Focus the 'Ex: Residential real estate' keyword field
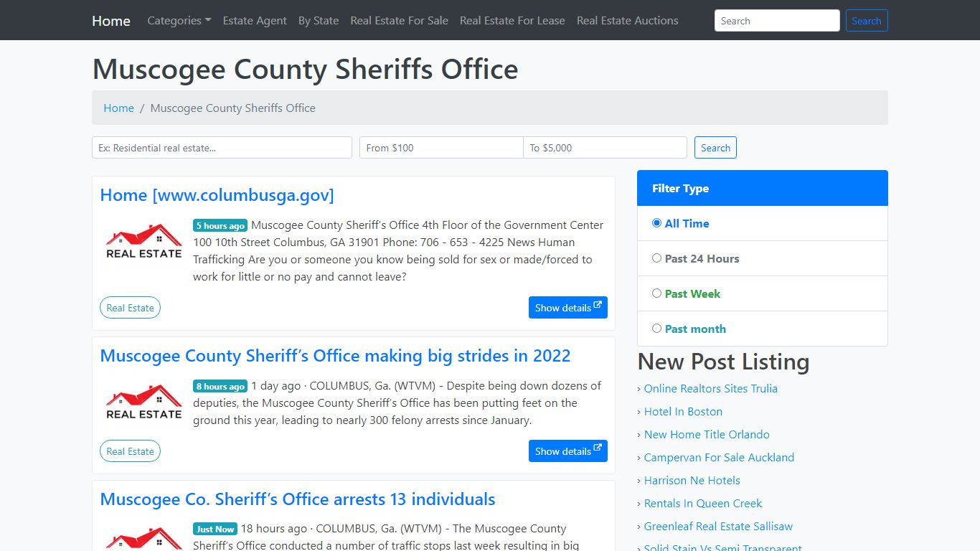Screen dimensions: 980x551 [x=222, y=148]
